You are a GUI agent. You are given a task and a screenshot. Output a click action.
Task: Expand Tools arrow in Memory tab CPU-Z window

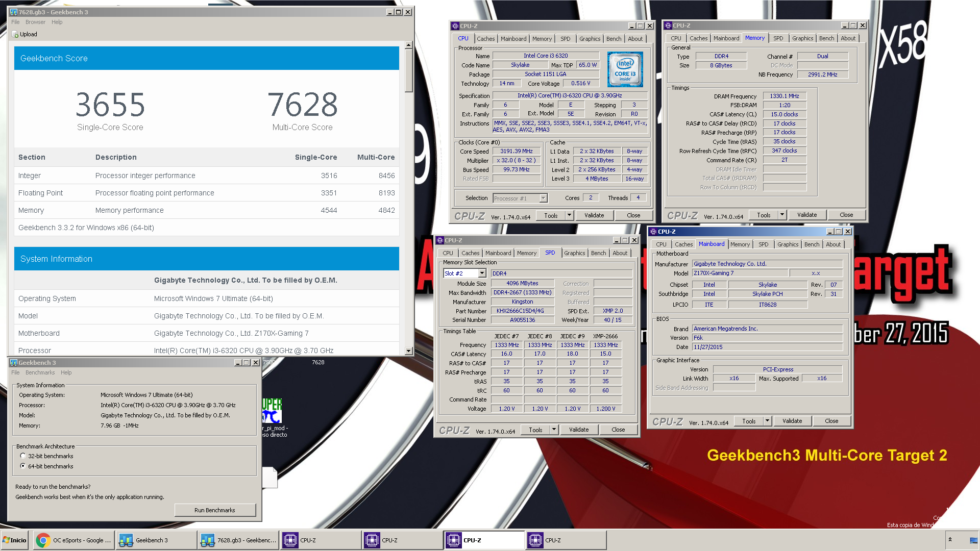coord(782,215)
